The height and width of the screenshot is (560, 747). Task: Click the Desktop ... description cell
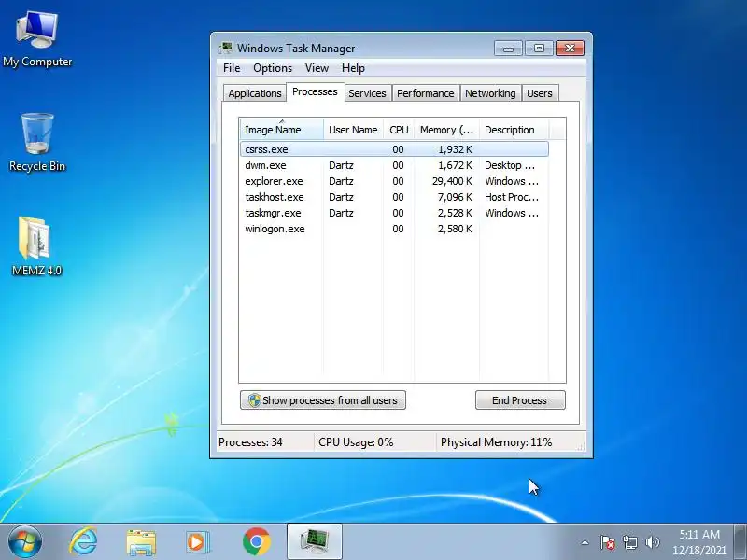click(510, 165)
